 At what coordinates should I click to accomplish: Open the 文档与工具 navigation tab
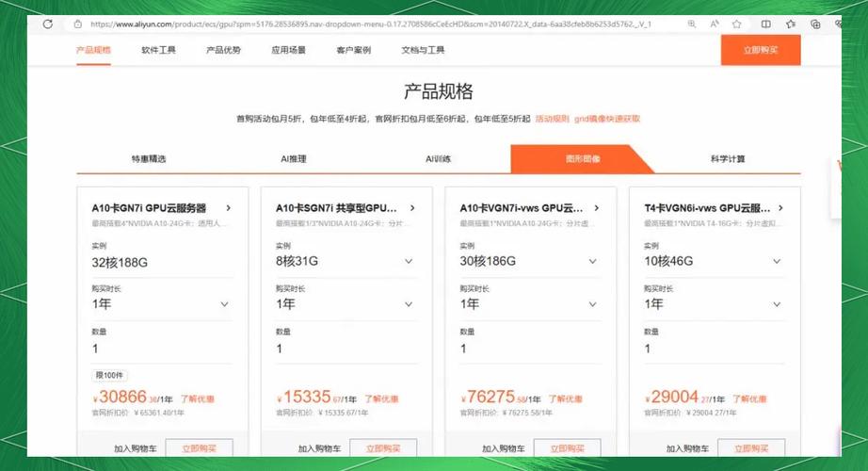[x=423, y=50]
